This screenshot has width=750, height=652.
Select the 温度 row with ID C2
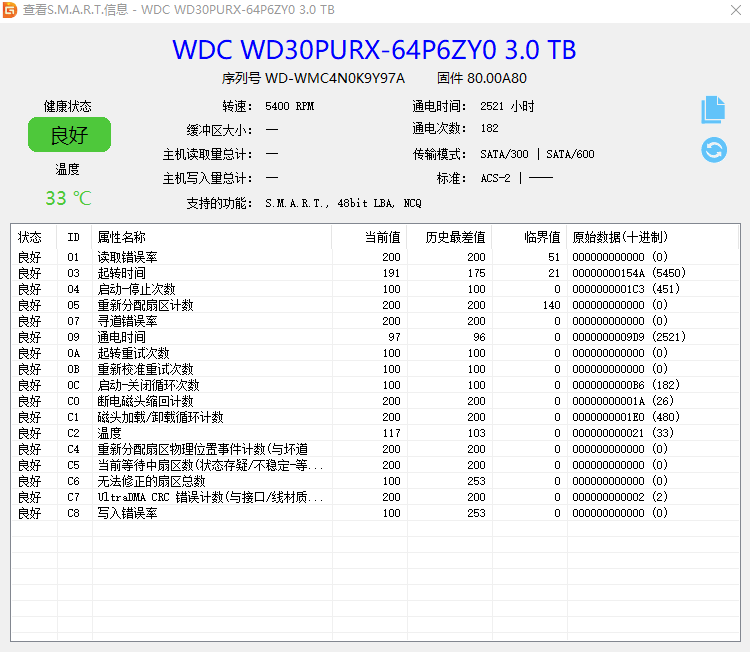pyautogui.click(x=109, y=433)
